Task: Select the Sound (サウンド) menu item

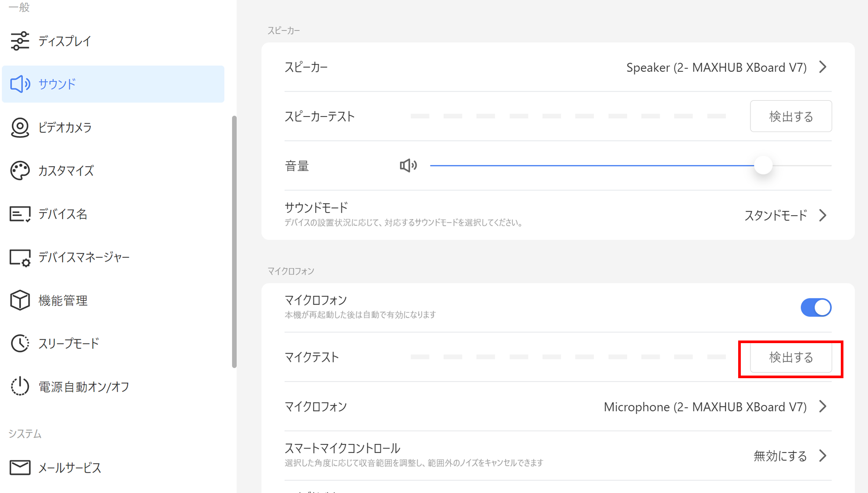Action: 57,84
